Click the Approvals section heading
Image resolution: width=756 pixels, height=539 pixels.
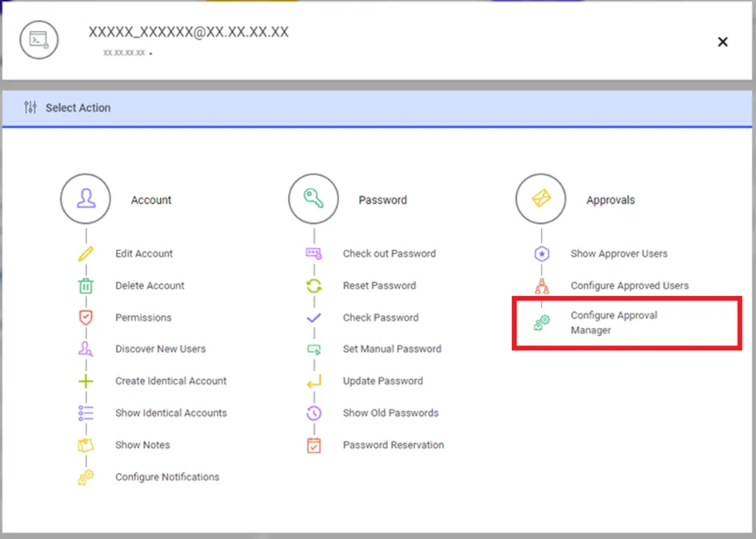pos(610,200)
